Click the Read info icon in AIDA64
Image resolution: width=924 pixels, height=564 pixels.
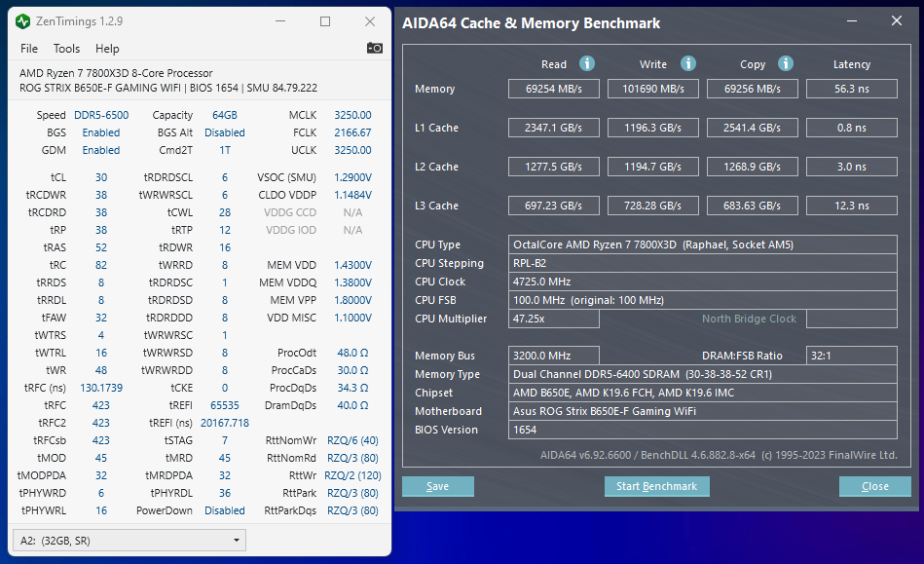click(x=587, y=63)
